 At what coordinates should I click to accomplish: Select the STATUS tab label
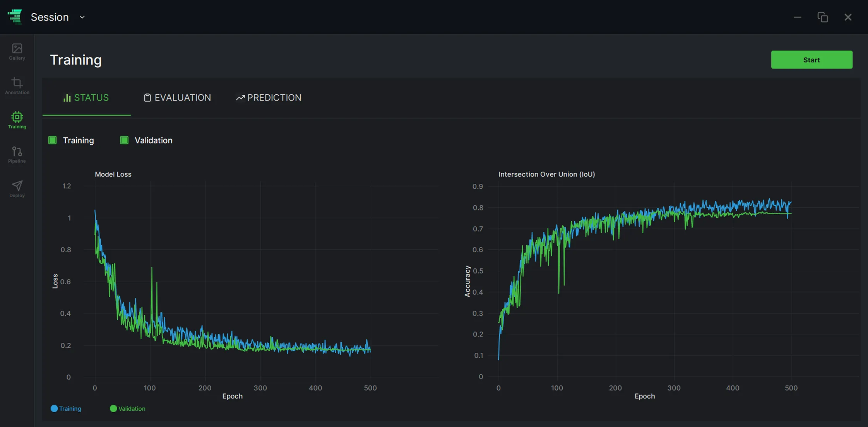91,97
